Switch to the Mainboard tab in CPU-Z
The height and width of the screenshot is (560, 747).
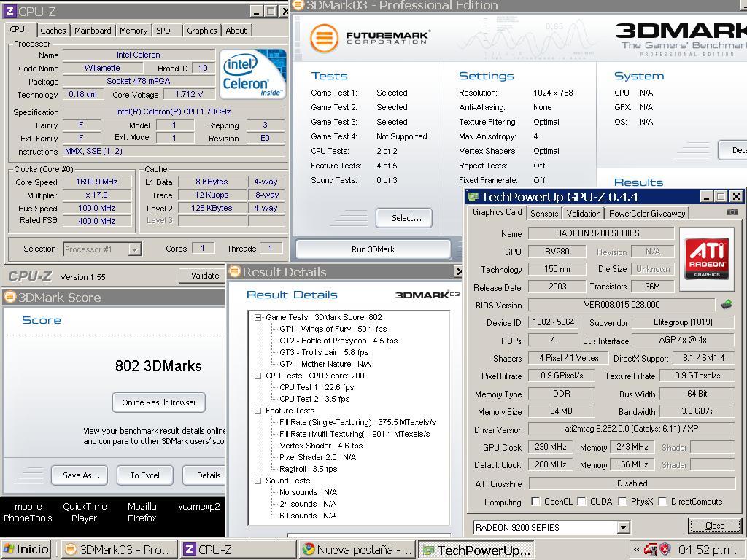(93, 31)
